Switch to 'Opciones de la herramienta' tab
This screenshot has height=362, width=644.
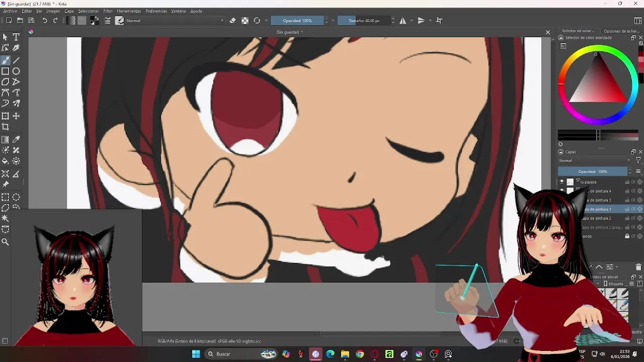pos(622,31)
